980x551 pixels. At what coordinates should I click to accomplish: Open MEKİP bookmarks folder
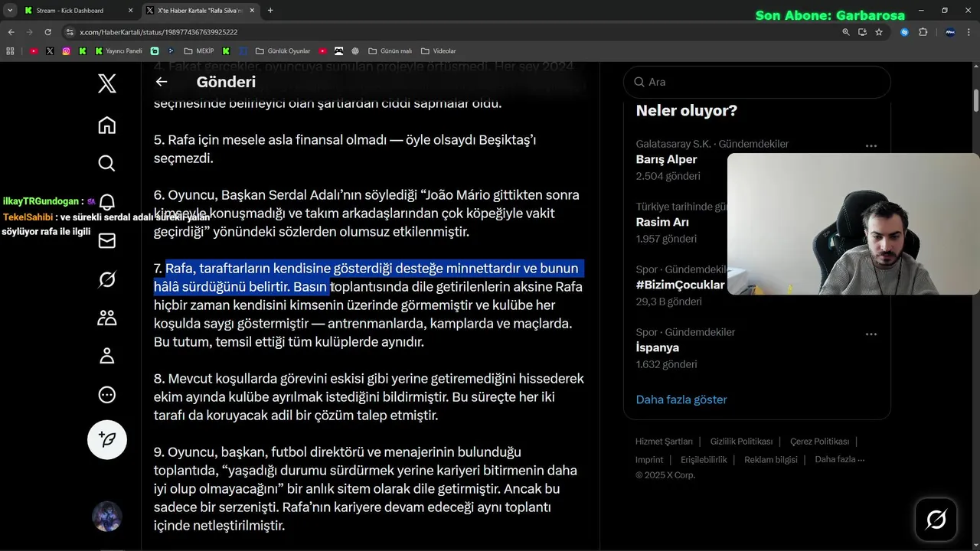(199, 51)
